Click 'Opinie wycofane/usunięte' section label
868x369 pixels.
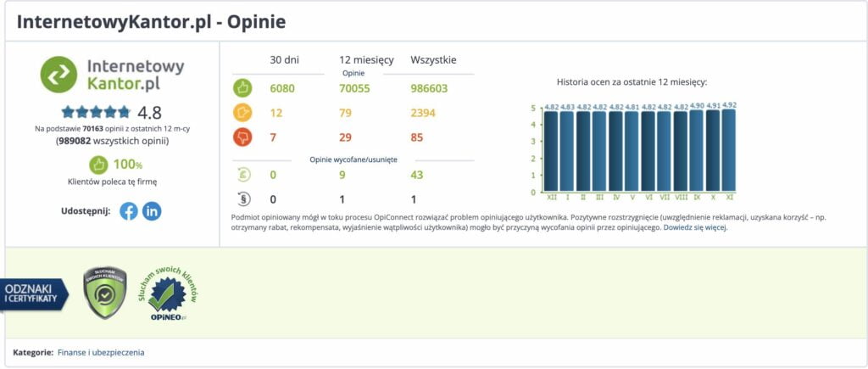coord(353,159)
